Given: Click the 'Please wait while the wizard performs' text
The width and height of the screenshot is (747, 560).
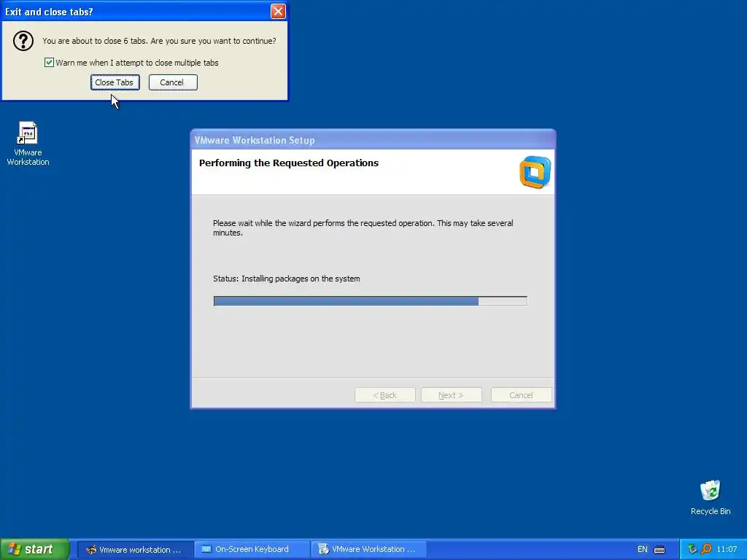Looking at the screenshot, I should [363, 227].
